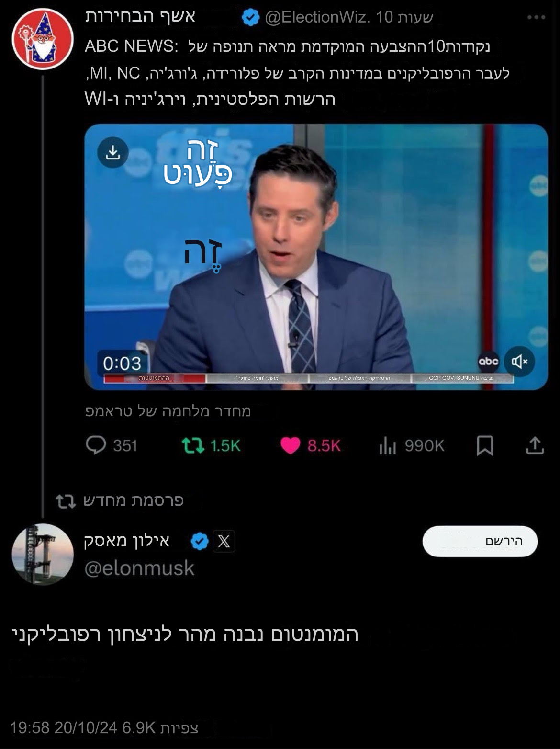Open the Trump War Room source link below video
This screenshot has width=560, height=749.
click(x=168, y=411)
